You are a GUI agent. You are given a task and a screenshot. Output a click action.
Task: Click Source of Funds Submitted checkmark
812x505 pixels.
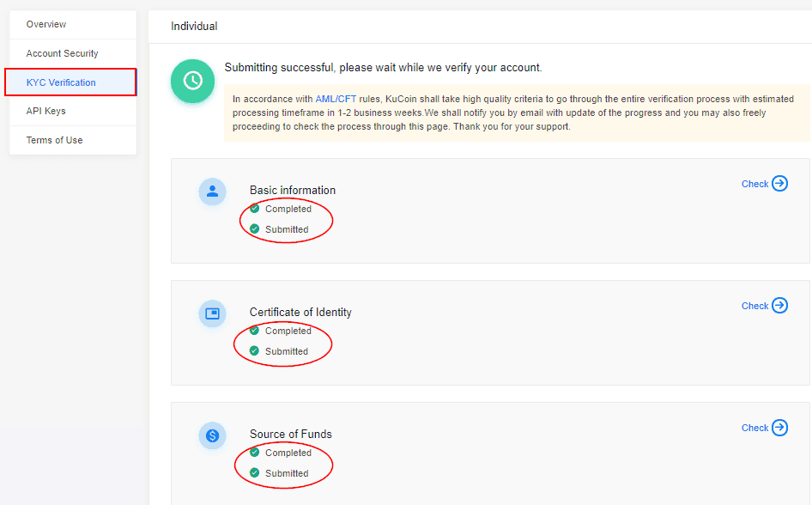tap(255, 473)
